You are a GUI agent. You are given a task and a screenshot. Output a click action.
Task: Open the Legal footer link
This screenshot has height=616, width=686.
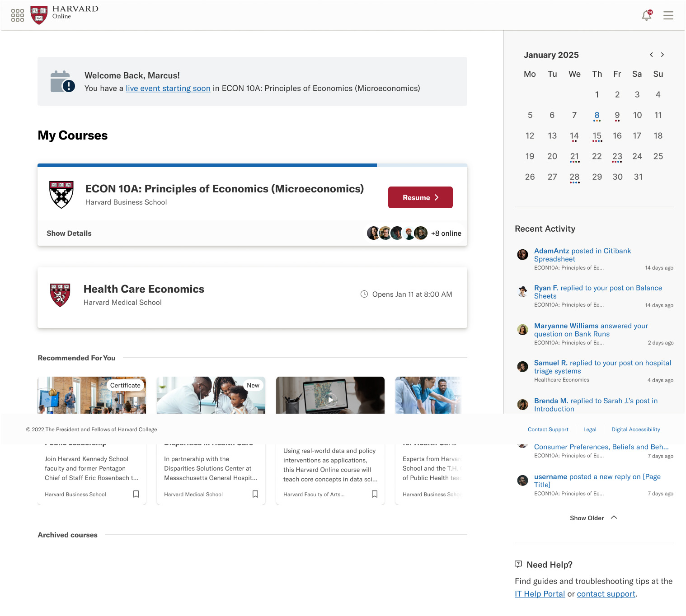click(x=590, y=429)
